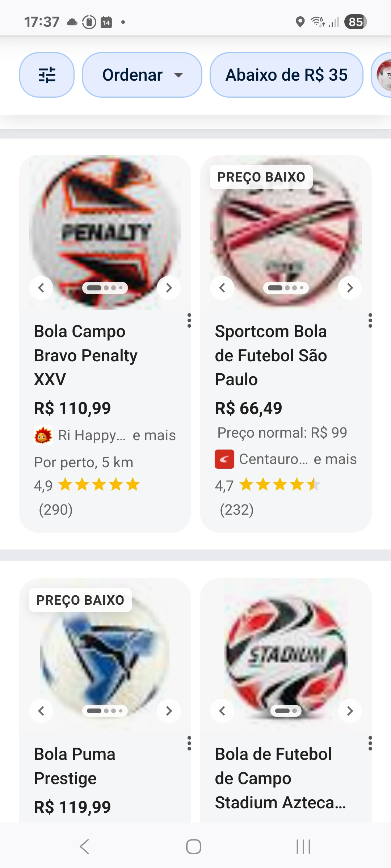This screenshot has width=391, height=868.
Task: Show next image of São Paulo ball
Action: pos(350,288)
